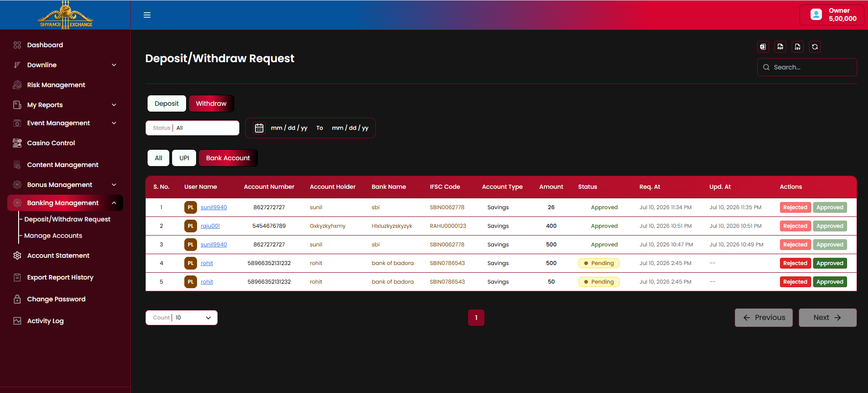Open the calendar date picker icon
Screen dimensions: 868x393
(259, 128)
